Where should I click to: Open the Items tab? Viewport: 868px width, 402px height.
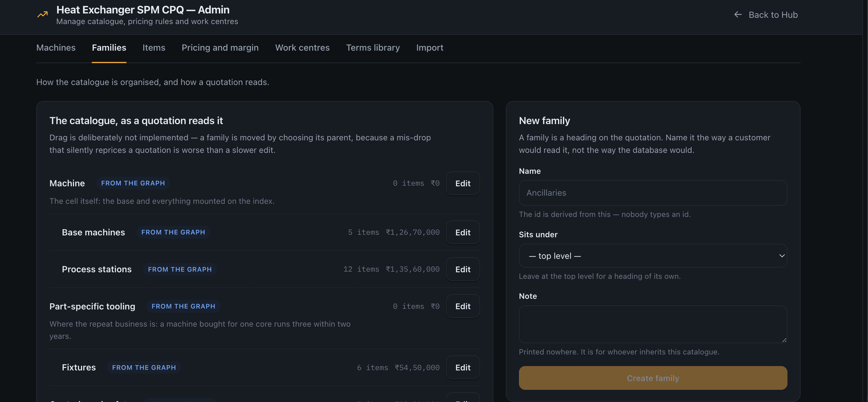[154, 48]
